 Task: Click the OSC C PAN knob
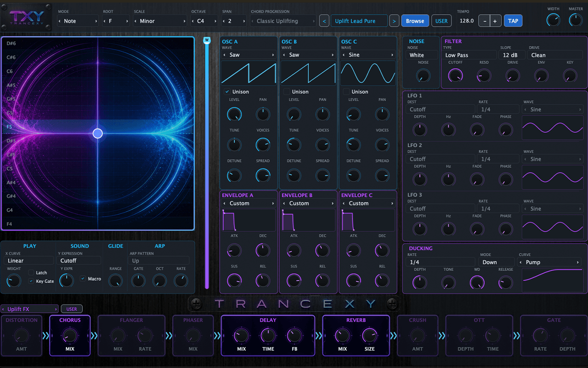coord(382,114)
